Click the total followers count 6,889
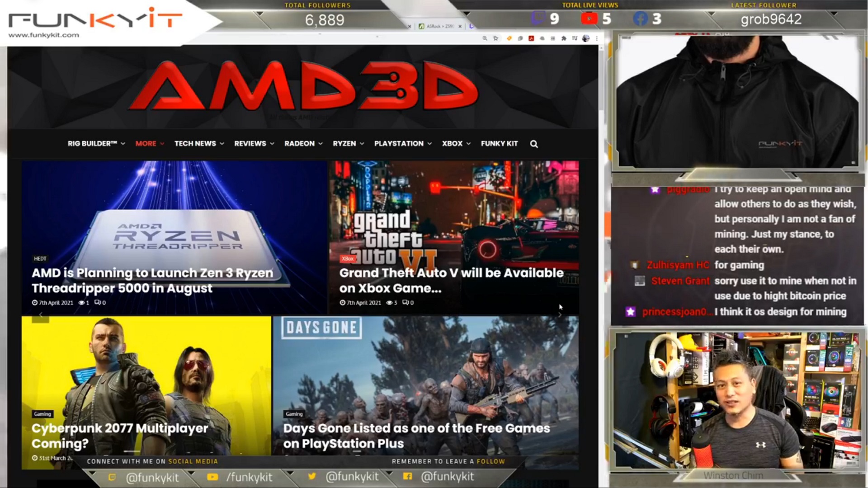This screenshot has height=488, width=868. click(325, 20)
